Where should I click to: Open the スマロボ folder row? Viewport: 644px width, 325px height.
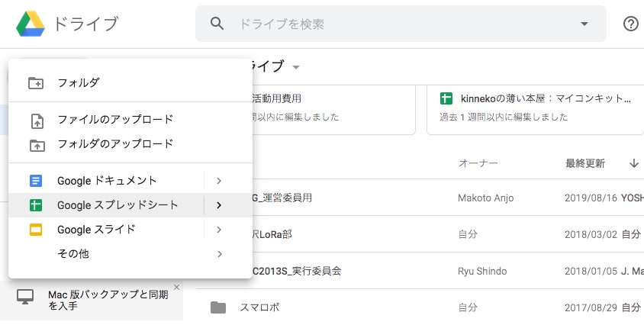pyautogui.click(x=259, y=307)
